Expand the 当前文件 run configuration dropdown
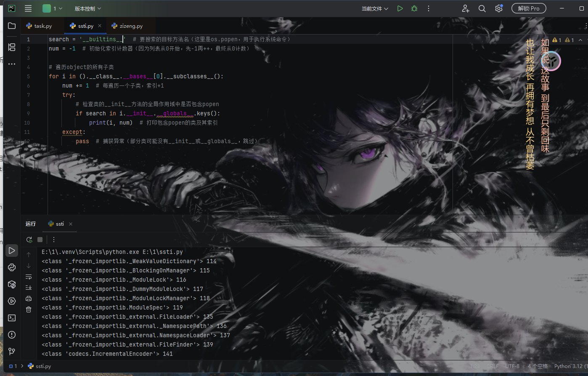Image resolution: width=588 pixels, height=376 pixels. click(375, 8)
